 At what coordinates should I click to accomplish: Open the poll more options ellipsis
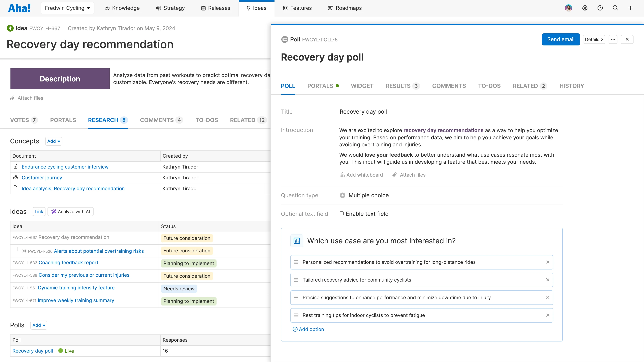(613, 39)
